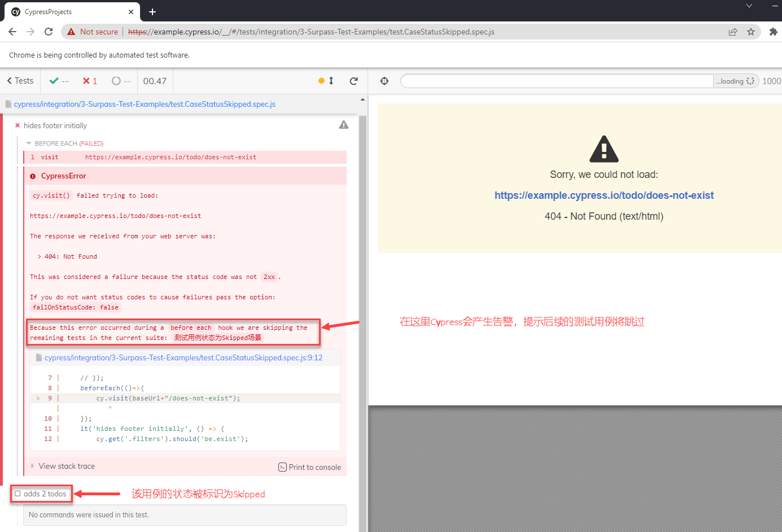Click the 'failOnStatusCode: false' option text
Screen dimensions: 782x532
coord(76,307)
